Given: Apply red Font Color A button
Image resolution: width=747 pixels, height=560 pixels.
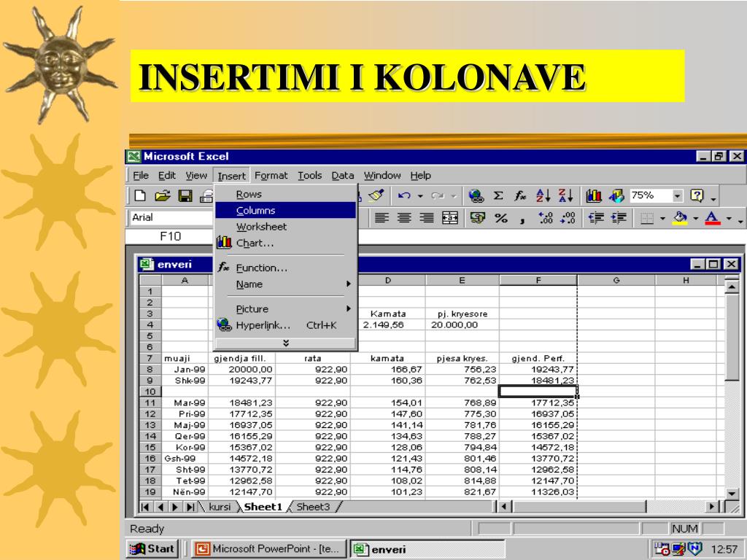Looking at the screenshot, I should coord(712,218).
